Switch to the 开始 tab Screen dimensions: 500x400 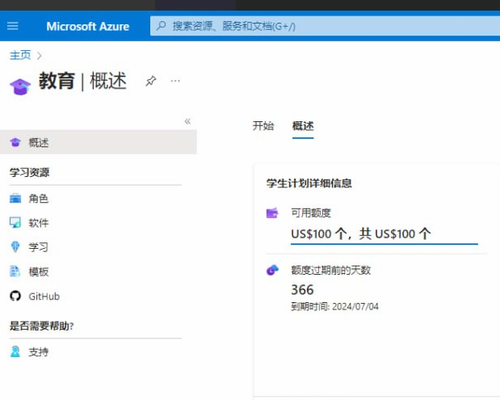click(263, 126)
